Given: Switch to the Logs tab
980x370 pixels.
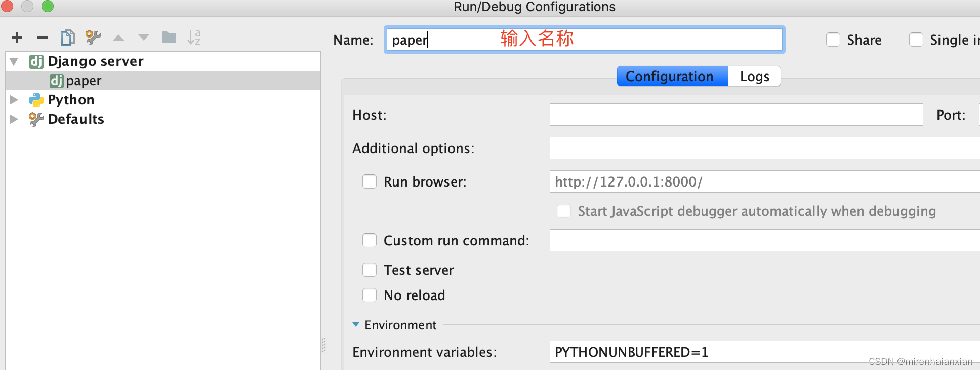Looking at the screenshot, I should tap(754, 76).
